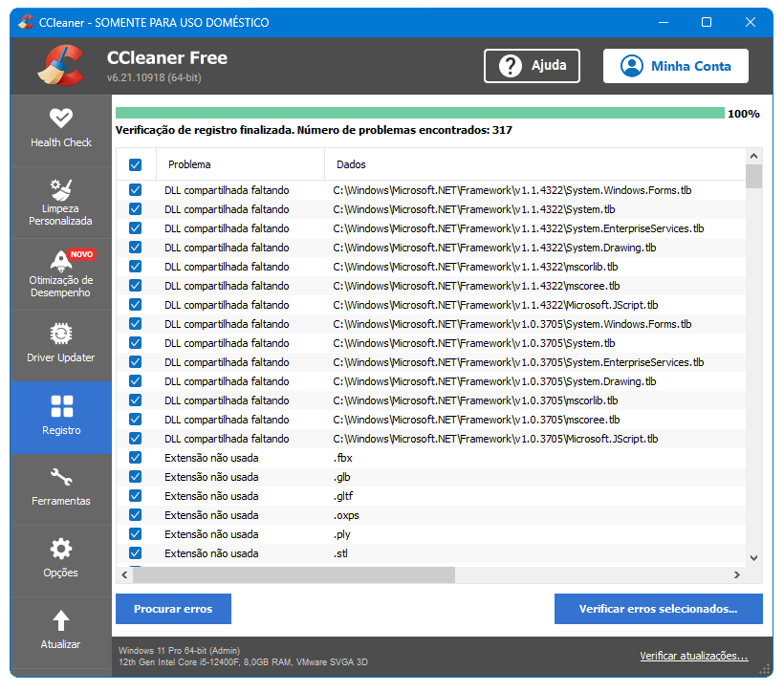Viewport: 784px width, 692px height.
Task: Select the v1.0.3705 mscorlib.tlb path
Action: point(475,400)
